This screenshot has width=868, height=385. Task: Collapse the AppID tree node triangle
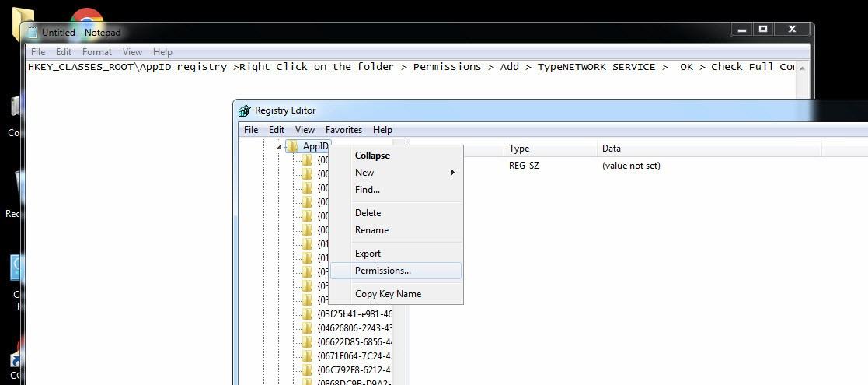279,146
